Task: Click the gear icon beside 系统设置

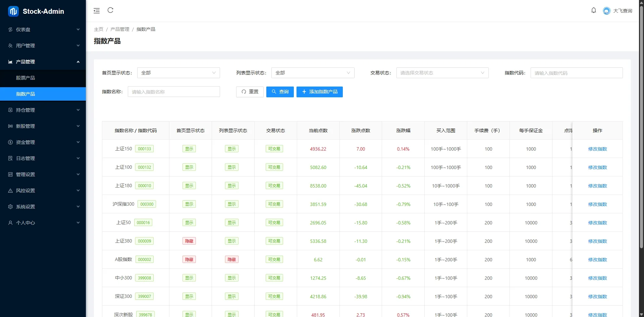Action: pos(10,207)
